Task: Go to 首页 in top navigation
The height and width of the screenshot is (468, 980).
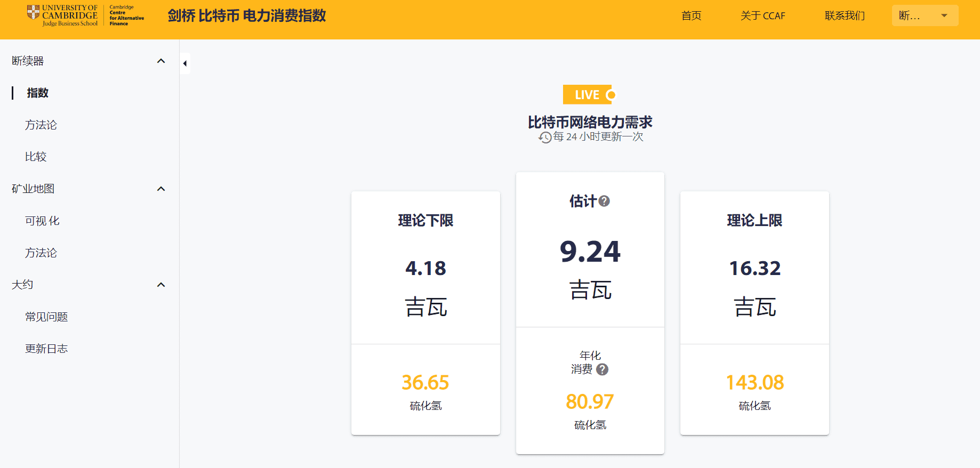Action: tap(691, 16)
